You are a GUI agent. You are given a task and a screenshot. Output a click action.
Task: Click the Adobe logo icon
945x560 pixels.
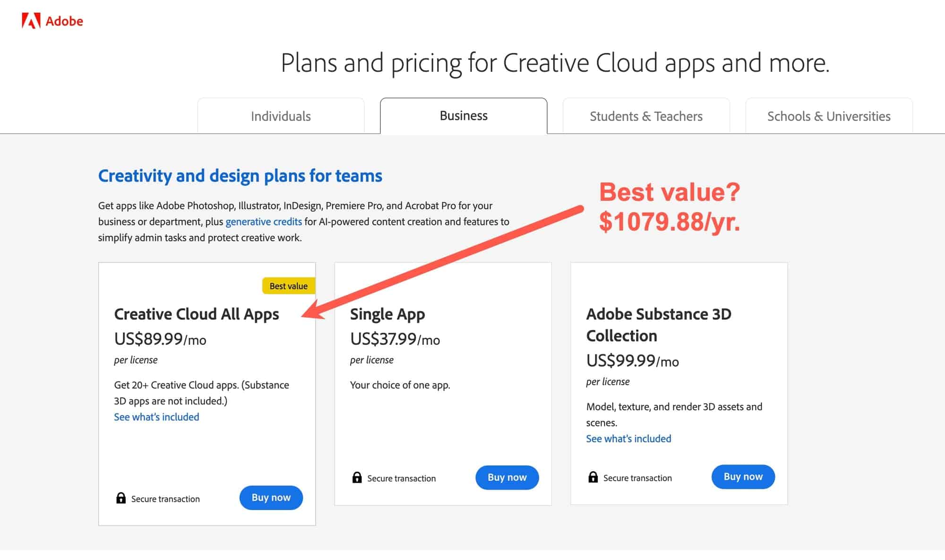click(31, 21)
